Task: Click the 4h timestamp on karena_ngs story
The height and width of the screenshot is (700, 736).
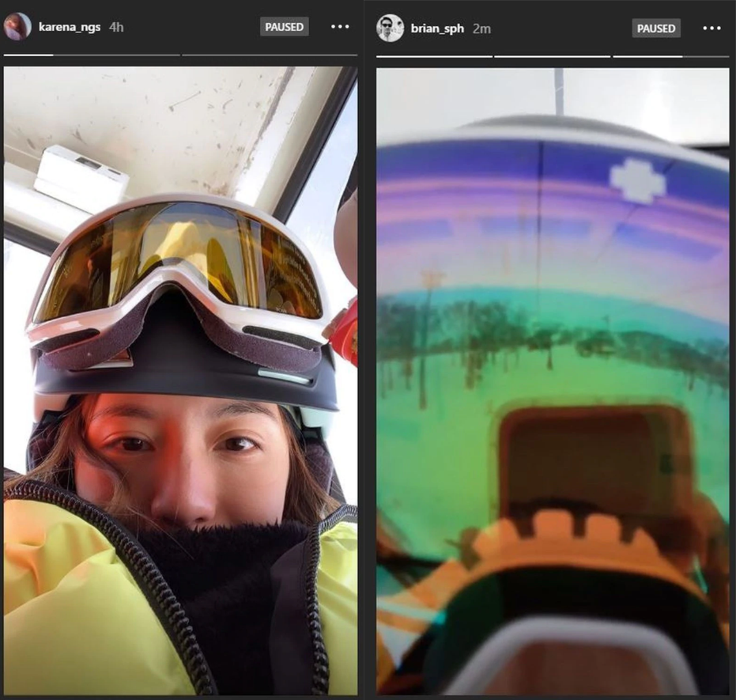Action: coord(116,27)
